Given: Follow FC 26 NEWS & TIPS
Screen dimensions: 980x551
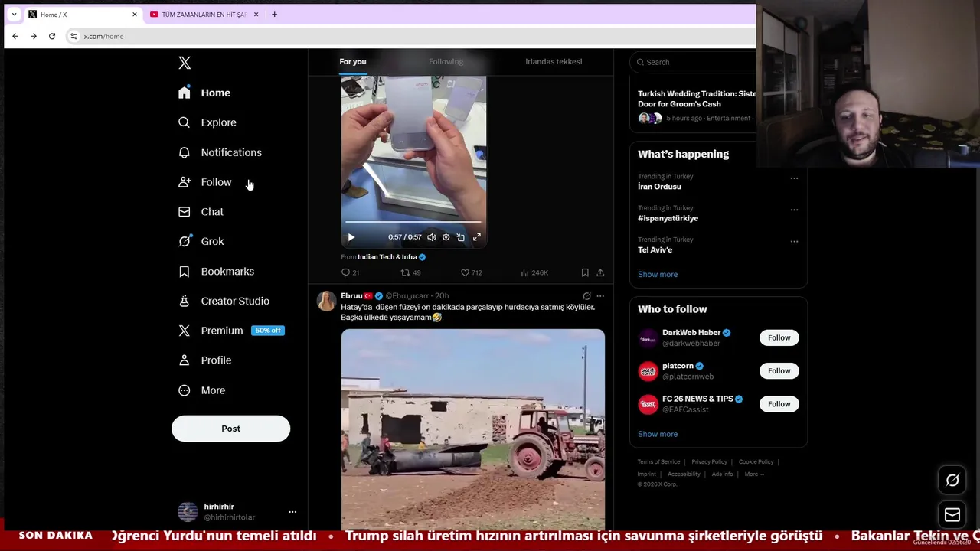Looking at the screenshot, I should coord(779,404).
